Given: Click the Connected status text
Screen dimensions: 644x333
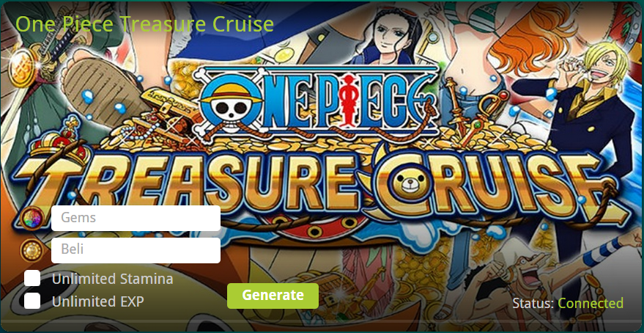Looking at the screenshot, I should (x=591, y=304).
